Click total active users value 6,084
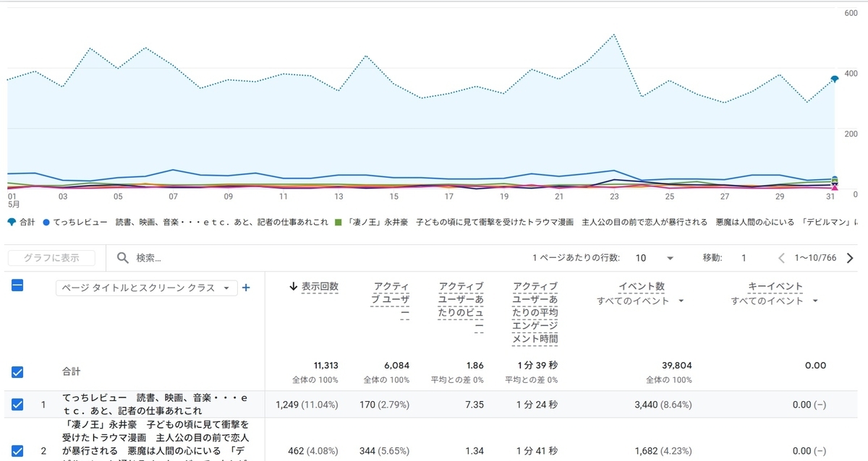 click(395, 366)
